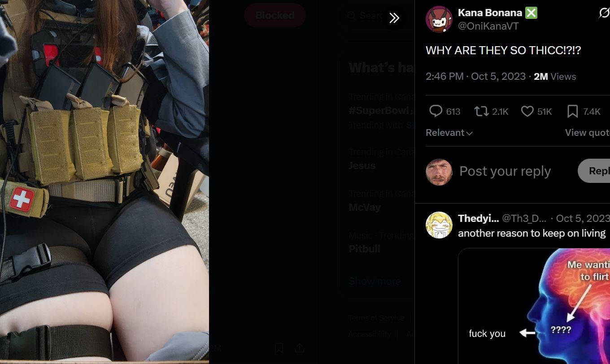Click the Post your reply field

point(505,171)
